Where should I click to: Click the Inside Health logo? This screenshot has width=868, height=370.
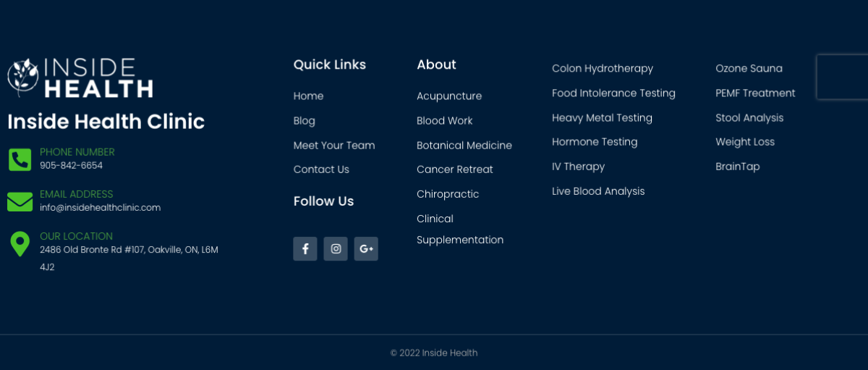pos(80,78)
